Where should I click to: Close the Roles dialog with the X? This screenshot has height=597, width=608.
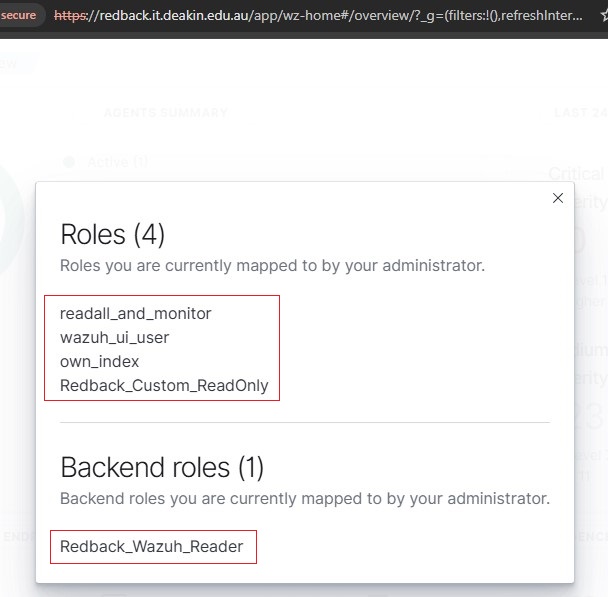click(x=558, y=198)
